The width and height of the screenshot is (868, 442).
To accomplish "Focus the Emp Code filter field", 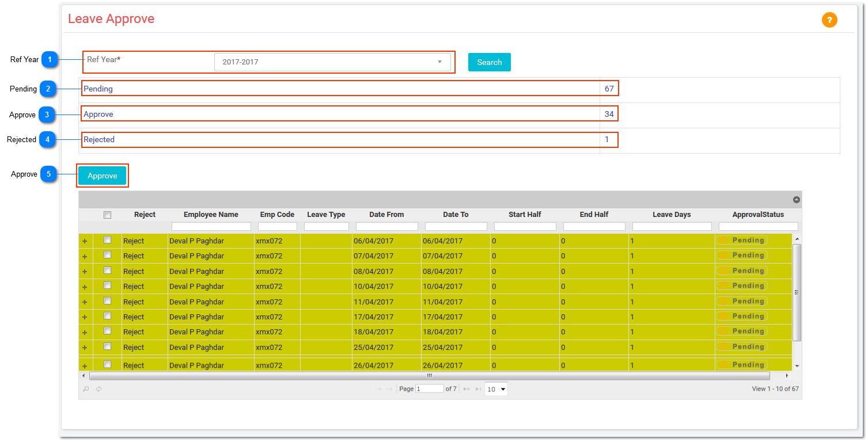I will click(x=278, y=227).
